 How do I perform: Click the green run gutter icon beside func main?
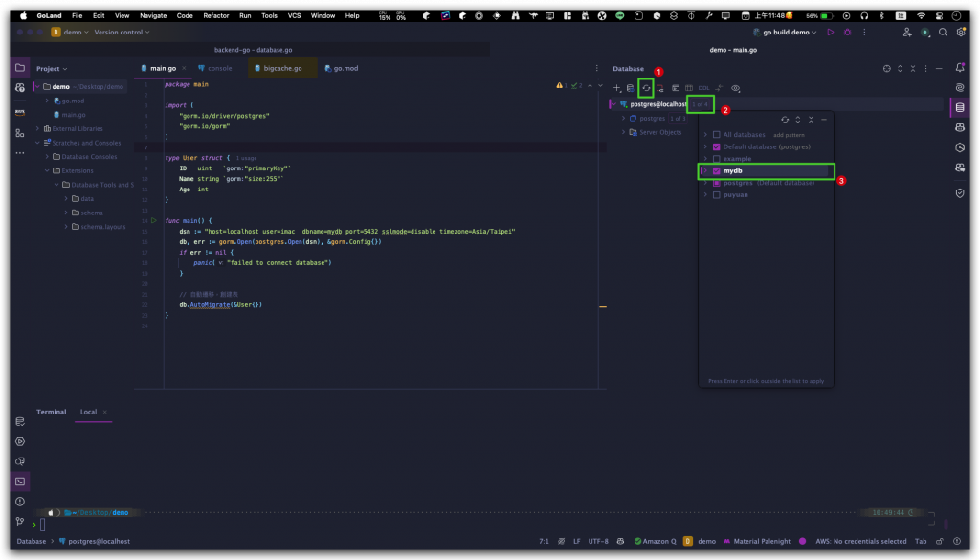coord(152,221)
